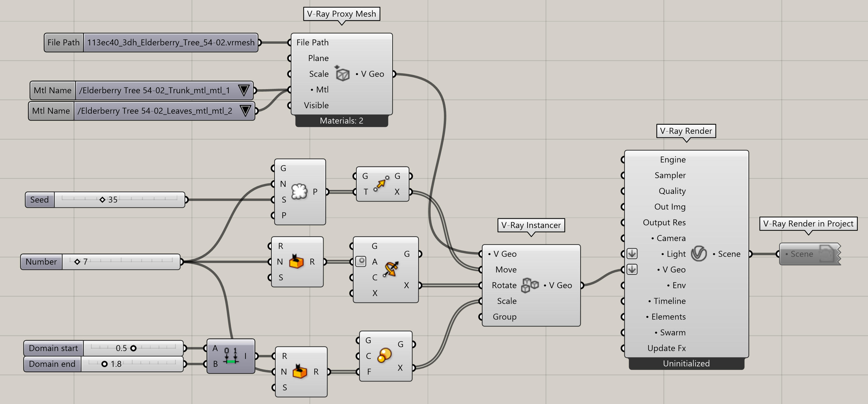Click the Sampler input on V-Ray Render
868x404 pixels.
[x=670, y=175]
